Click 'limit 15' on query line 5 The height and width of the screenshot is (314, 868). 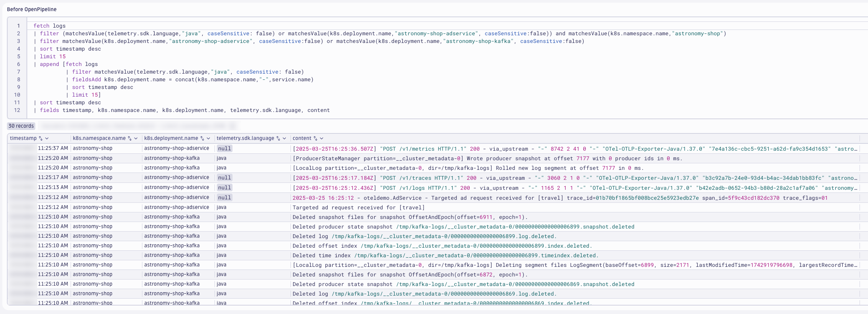point(53,56)
